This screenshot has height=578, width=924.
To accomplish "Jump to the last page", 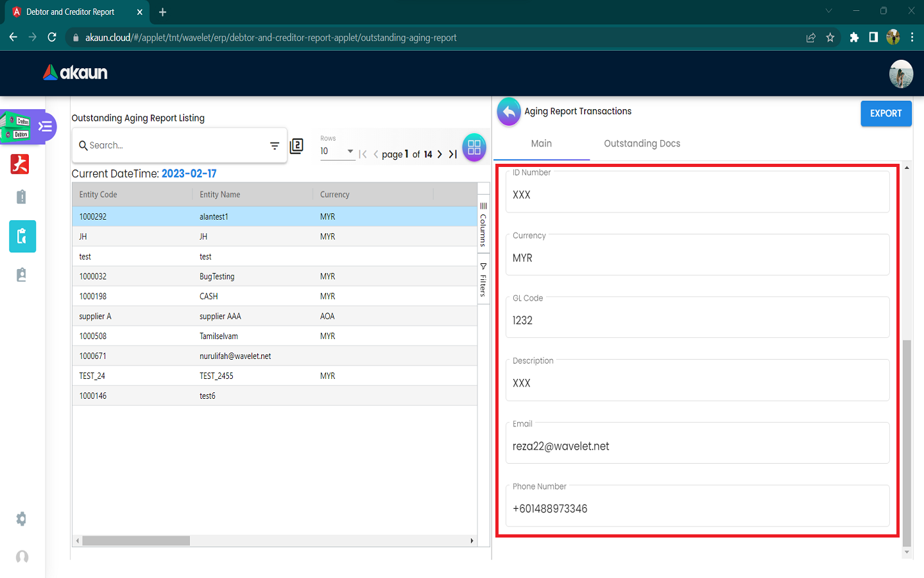I will (453, 154).
